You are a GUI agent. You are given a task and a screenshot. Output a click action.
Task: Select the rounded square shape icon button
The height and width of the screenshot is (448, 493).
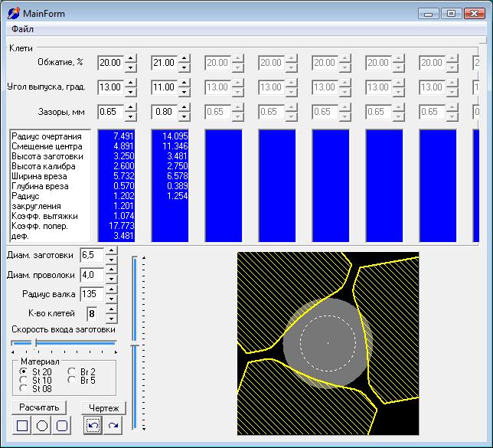tap(61, 426)
